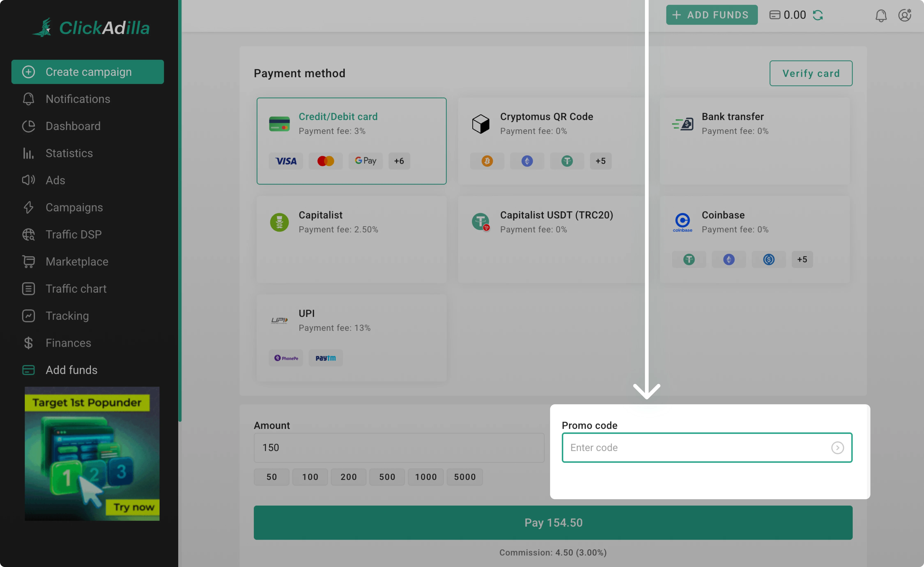Open account settings via the profile icon
924x567 pixels.
(x=904, y=15)
